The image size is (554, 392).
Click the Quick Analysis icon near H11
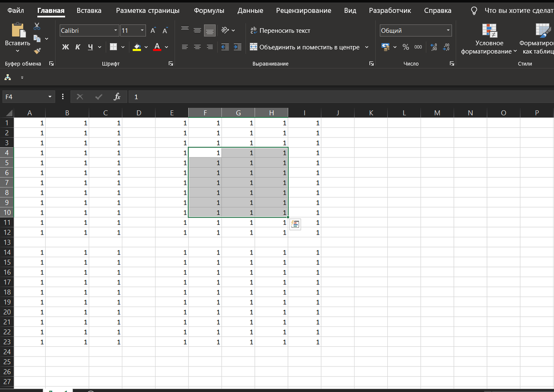tap(295, 224)
